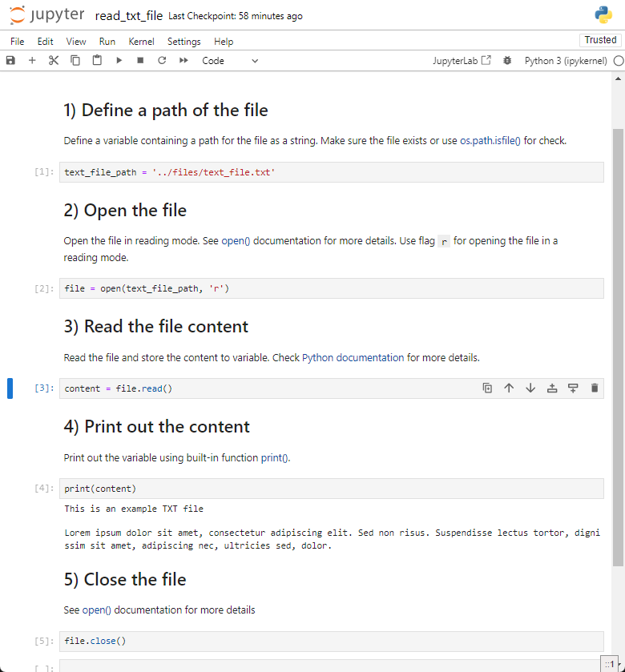Image resolution: width=625 pixels, height=672 pixels.
Task: Enable the debugger bug icon
Action: point(507,60)
